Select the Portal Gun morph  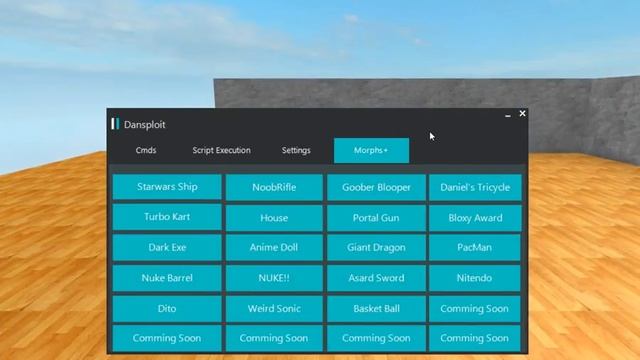point(376,218)
